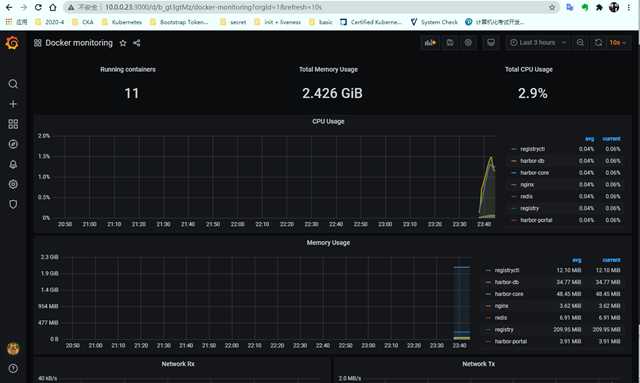Click the browser address bar URL
This screenshot has height=383, width=640.
point(213,7)
